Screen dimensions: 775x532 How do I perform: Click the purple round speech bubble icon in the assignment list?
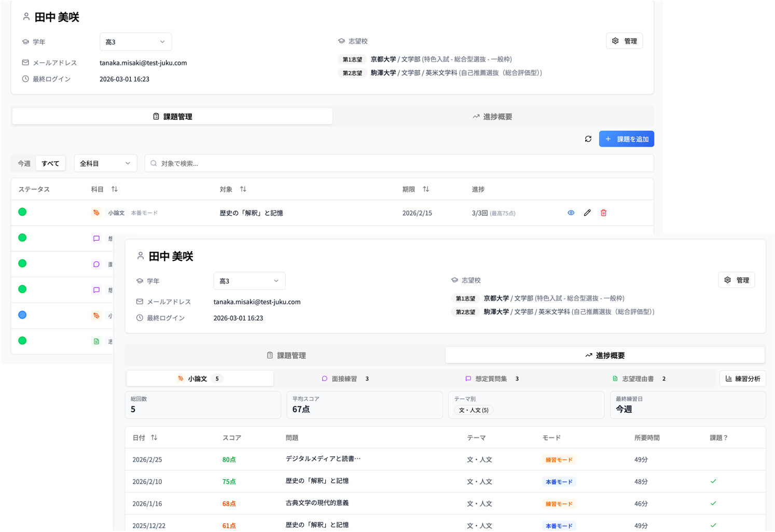[96, 264]
